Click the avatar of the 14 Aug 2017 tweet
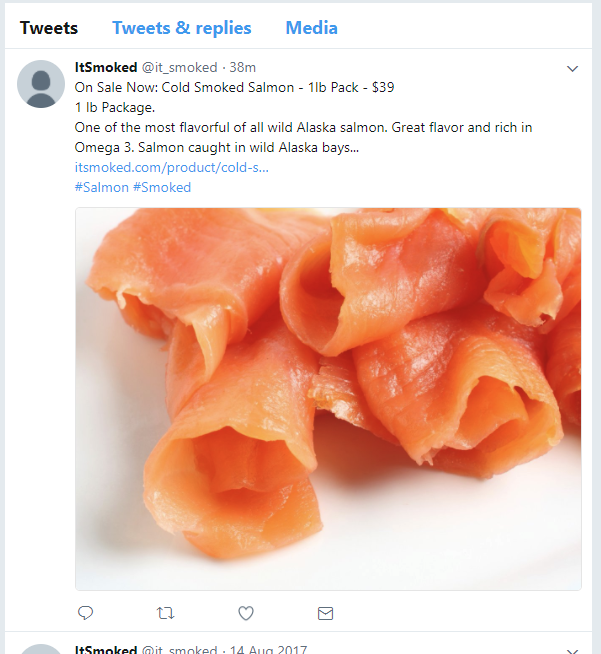Image resolution: width=601 pixels, height=654 pixels. point(42,649)
